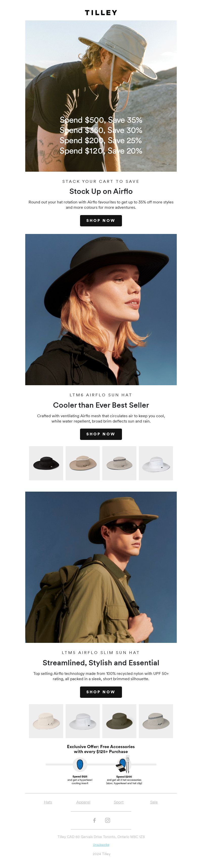Open the Facebook icon in the footer
The height and width of the screenshot is (868, 202).
[x=94, y=820]
